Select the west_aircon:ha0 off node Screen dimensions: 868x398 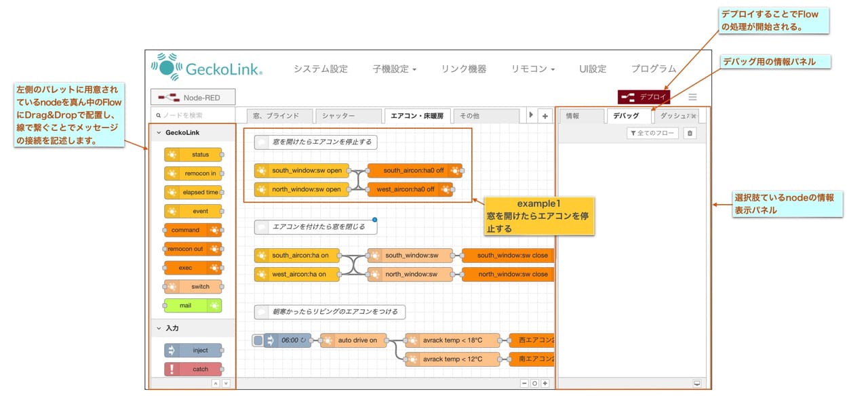pos(410,190)
